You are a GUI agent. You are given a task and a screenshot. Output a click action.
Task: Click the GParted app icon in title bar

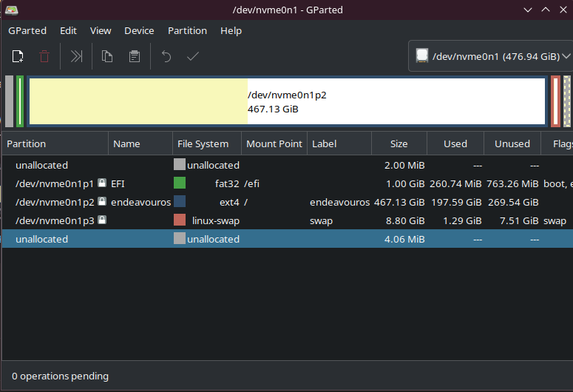[x=11, y=10]
